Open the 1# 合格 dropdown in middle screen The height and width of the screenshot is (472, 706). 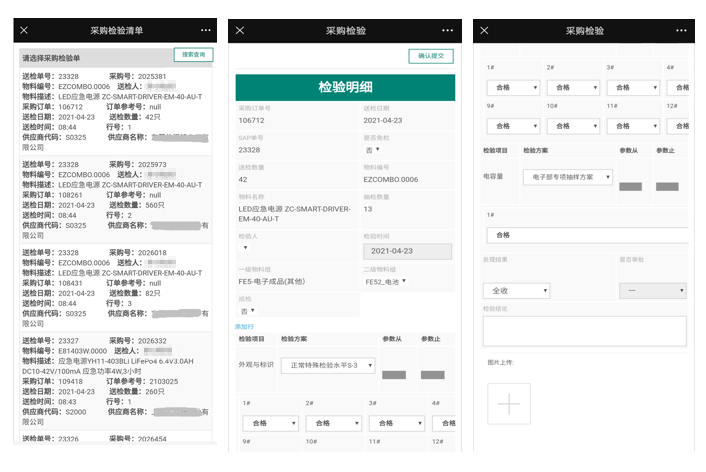[x=271, y=423]
